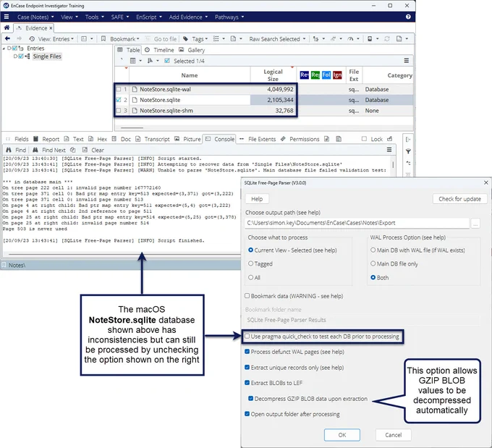Open the View menu dropdown
The height and width of the screenshot is (448, 492).
[69, 17]
